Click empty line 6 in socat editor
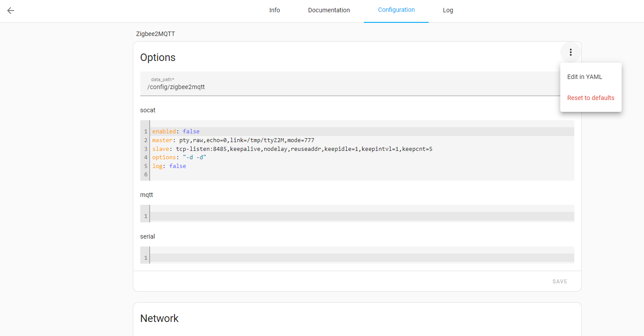This screenshot has height=336, width=644. 362,175
